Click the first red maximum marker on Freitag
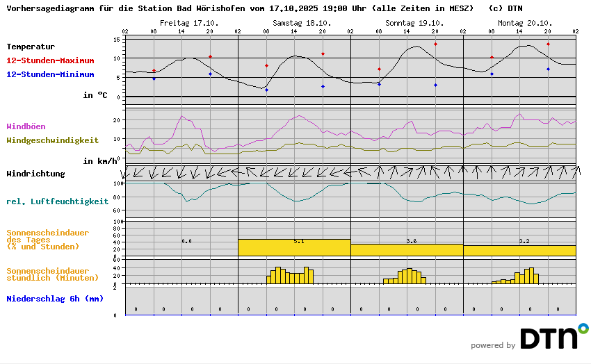Image resolution: width=591 pixels, height=364 pixels. click(x=154, y=70)
